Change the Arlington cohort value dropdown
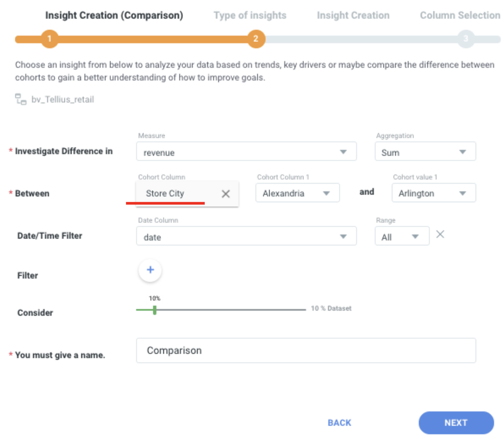Image resolution: width=504 pixels, height=442 pixels. [434, 193]
